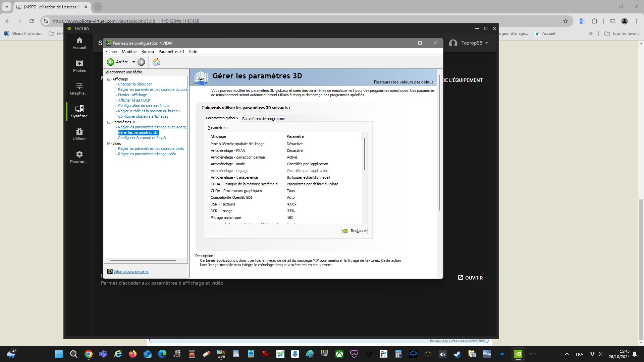Switch to Paramètres de programme tab
Viewport: 644px width, 362px height.
[x=263, y=119]
